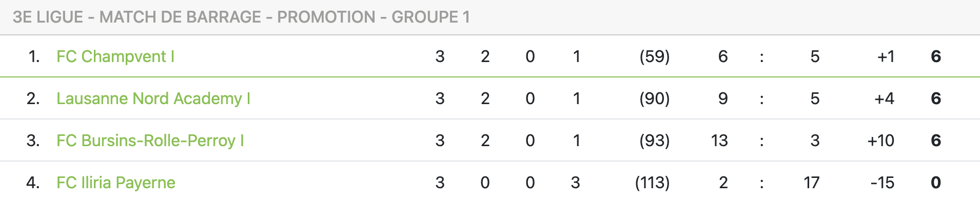The height and width of the screenshot is (200, 980).
Task: Open the FC Champvent I team link
Action: (115, 56)
